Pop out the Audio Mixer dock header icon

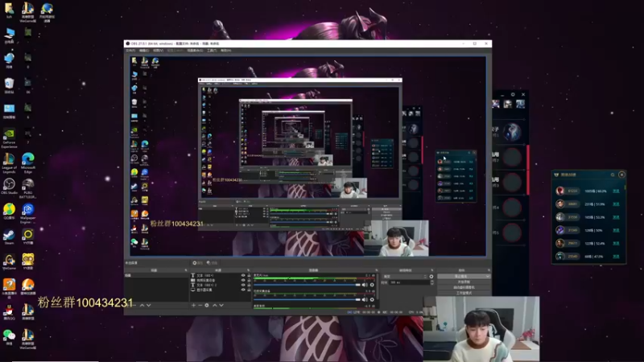coord(377,270)
